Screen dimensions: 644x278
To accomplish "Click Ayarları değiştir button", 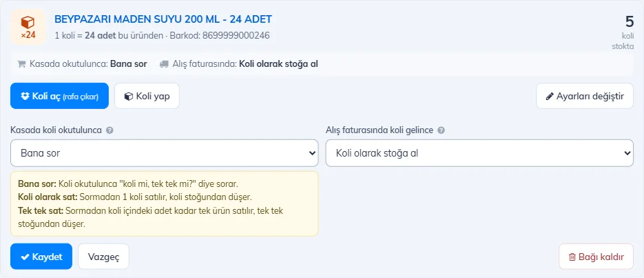I will pyautogui.click(x=585, y=97).
